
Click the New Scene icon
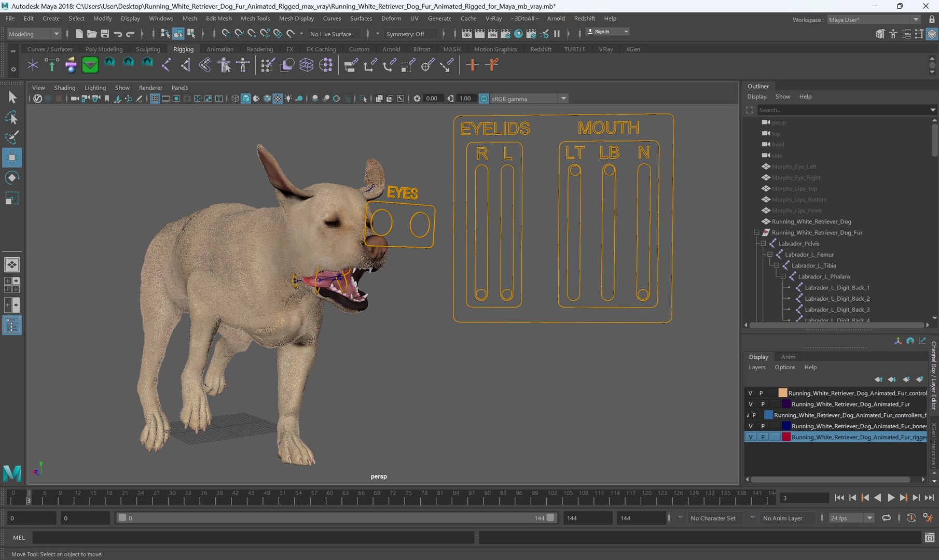click(x=79, y=34)
